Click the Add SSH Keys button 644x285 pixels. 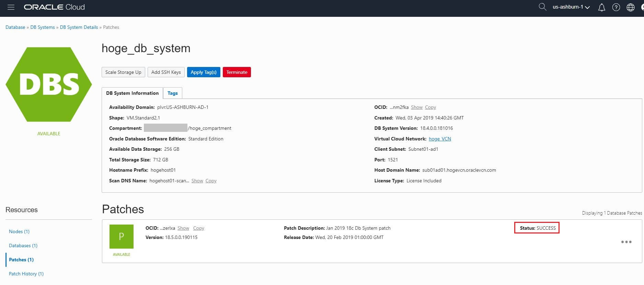click(x=166, y=72)
